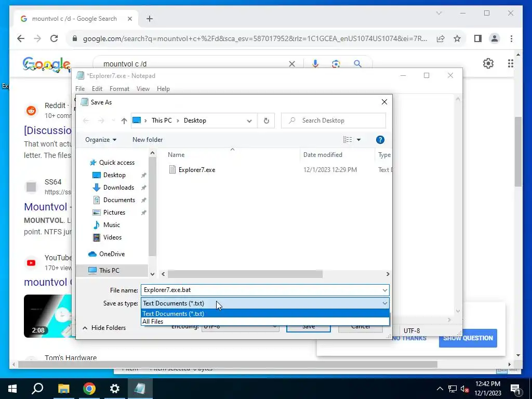Open Notepad View menu
Viewport: 532px width, 399px height.
point(143,89)
